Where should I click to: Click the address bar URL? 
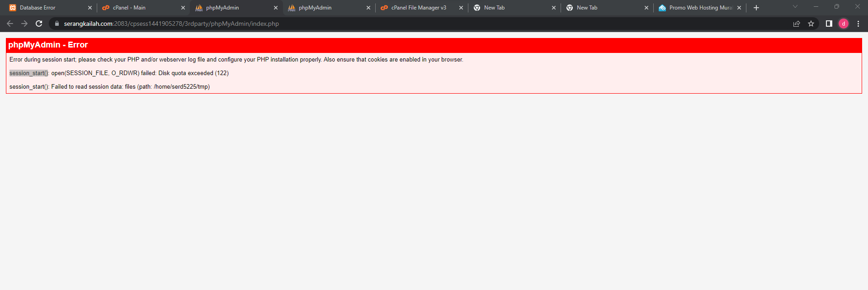click(171, 24)
